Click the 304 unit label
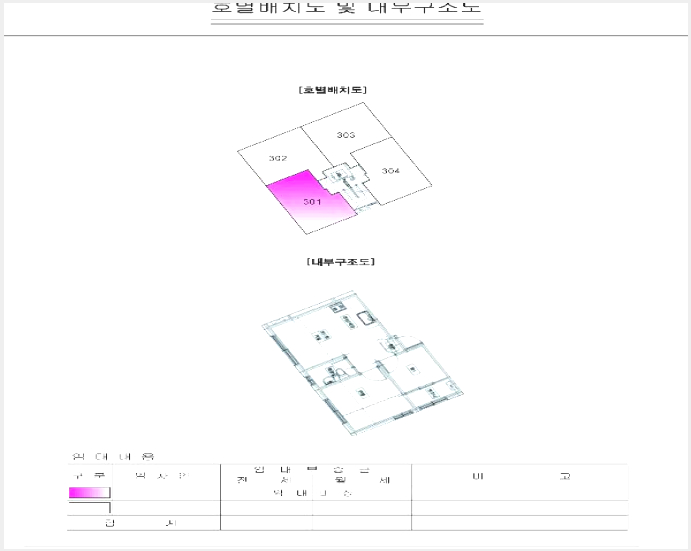Screen dimensions: 691x551 tap(390, 171)
